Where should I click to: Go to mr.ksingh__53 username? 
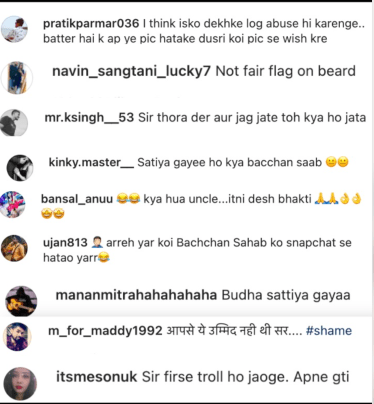[89, 118]
